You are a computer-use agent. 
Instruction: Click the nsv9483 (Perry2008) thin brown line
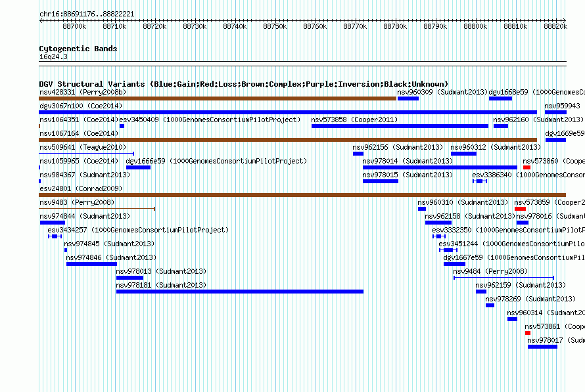click(97, 209)
